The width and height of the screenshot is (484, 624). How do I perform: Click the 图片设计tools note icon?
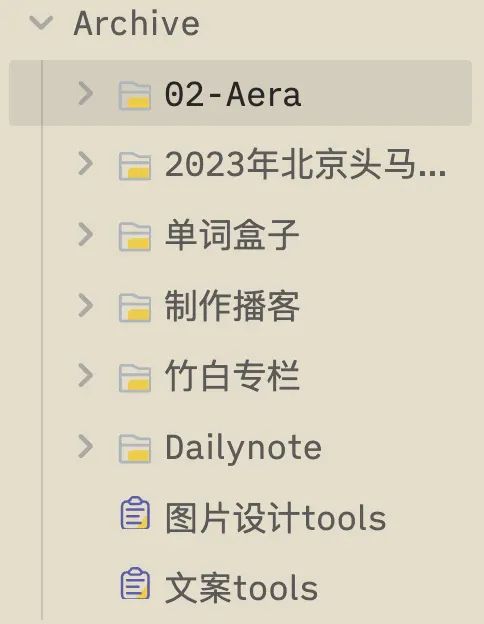pos(135,513)
